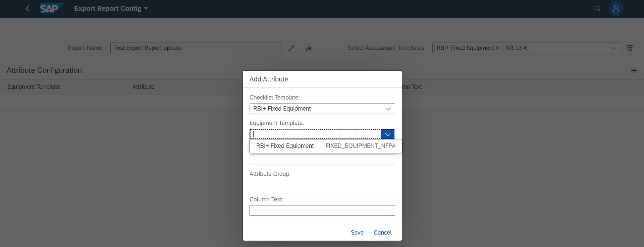Click the SAP logo
Image resolution: width=644 pixels, height=247 pixels.
51,8
